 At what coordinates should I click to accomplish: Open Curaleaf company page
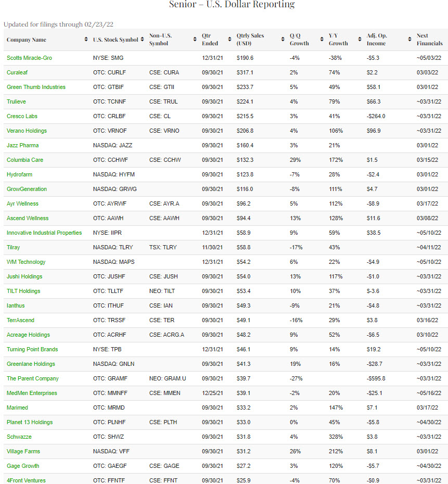click(x=18, y=72)
